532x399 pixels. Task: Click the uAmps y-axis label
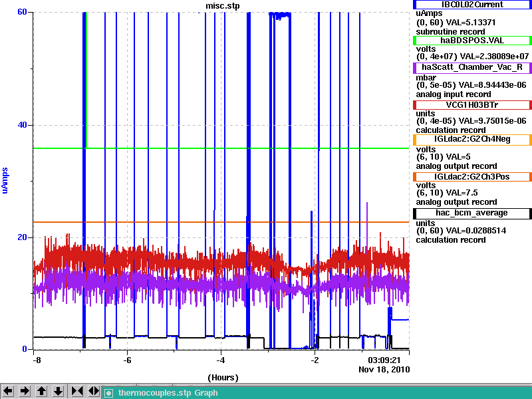coord(5,180)
